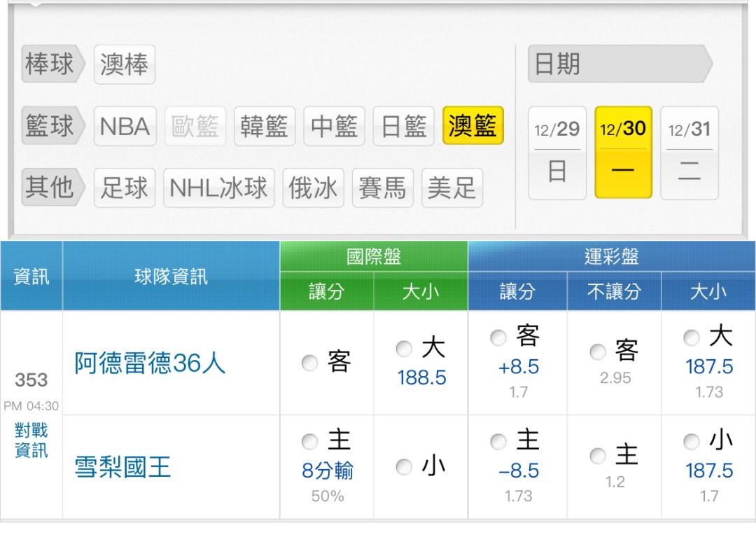
Task: Select 國際盤 讓分 客 radio
Action: (x=309, y=363)
